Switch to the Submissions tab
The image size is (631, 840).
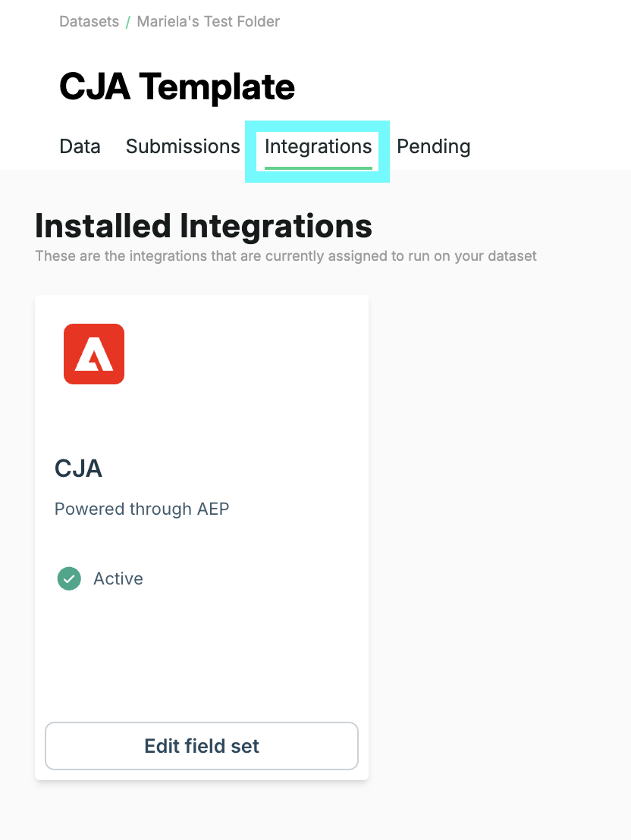pyautogui.click(x=183, y=146)
